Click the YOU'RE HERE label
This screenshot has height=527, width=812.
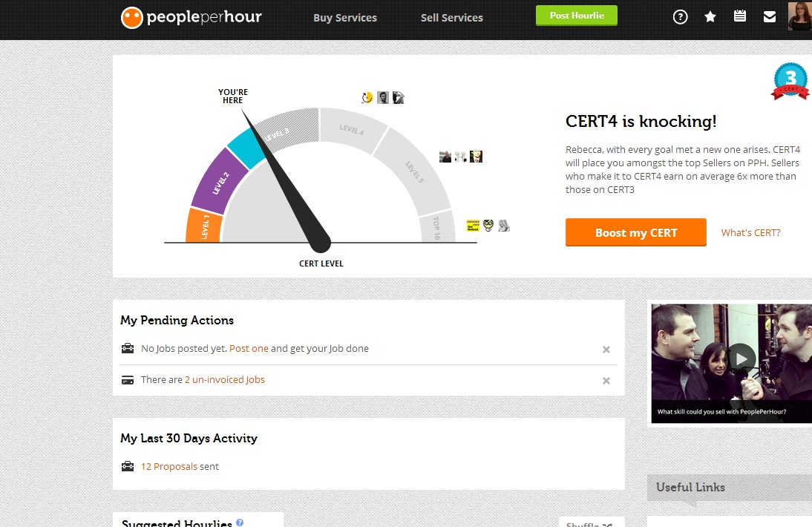(233, 96)
